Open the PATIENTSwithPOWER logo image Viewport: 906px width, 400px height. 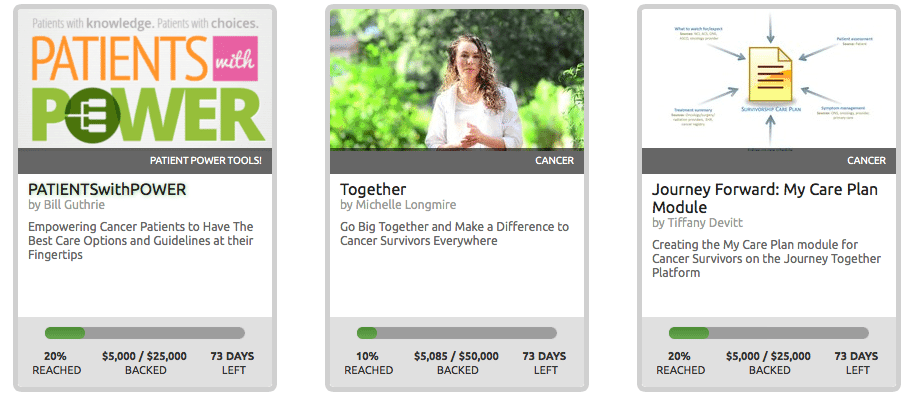click(144, 79)
